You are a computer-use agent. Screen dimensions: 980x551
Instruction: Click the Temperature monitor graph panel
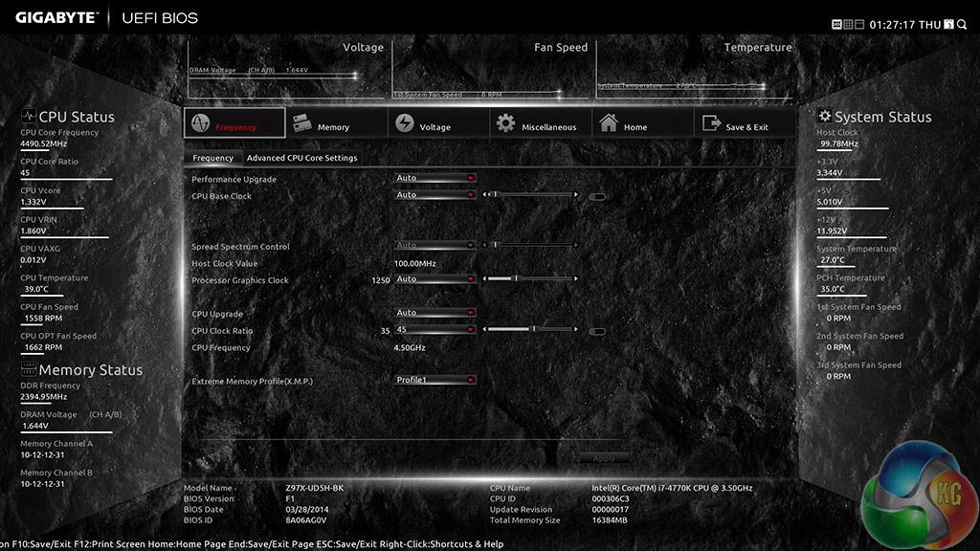697,69
